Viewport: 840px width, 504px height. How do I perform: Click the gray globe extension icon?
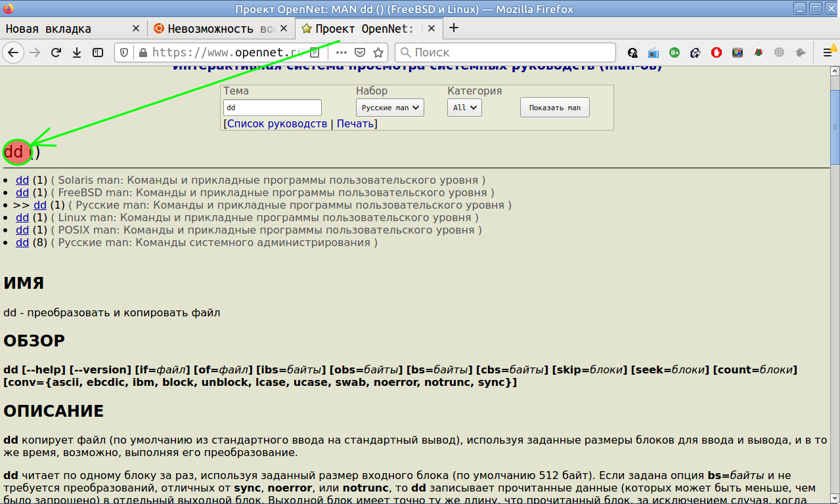780,52
